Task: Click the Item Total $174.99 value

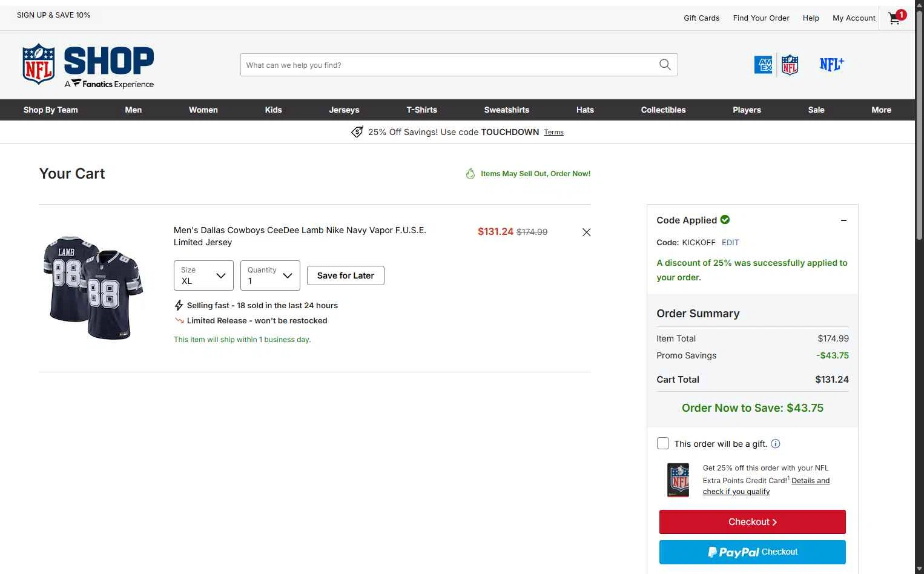Action: [x=833, y=339]
